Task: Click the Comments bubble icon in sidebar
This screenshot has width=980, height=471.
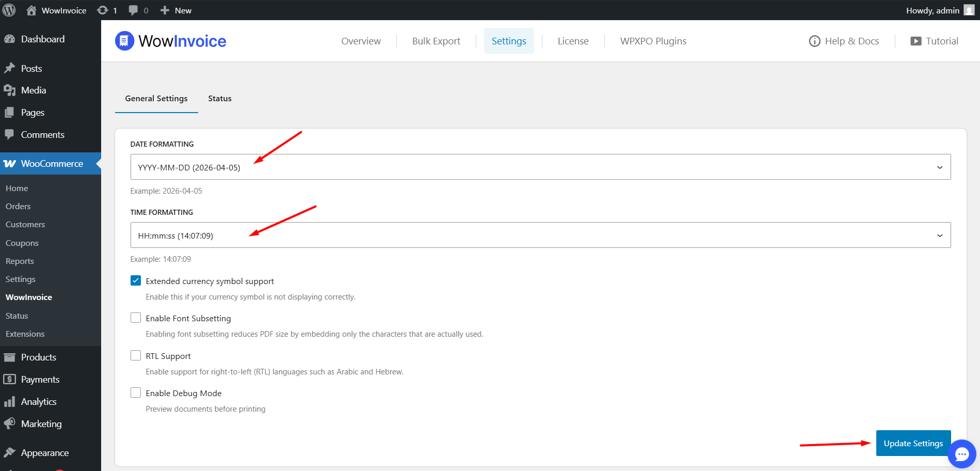Action: pyautogui.click(x=9, y=135)
